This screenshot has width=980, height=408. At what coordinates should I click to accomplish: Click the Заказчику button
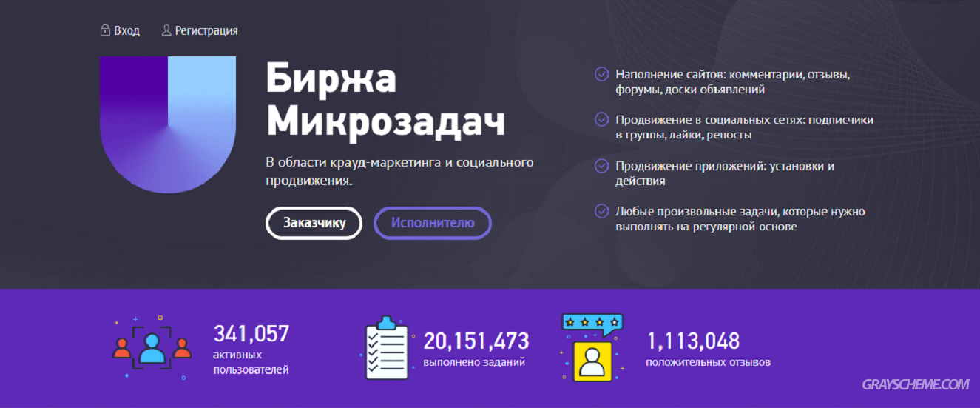pyautogui.click(x=314, y=223)
